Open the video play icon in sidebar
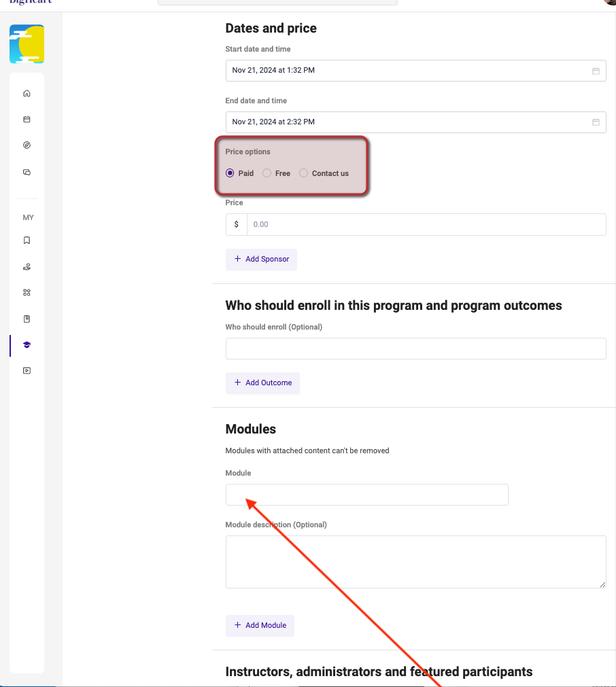 (x=27, y=370)
